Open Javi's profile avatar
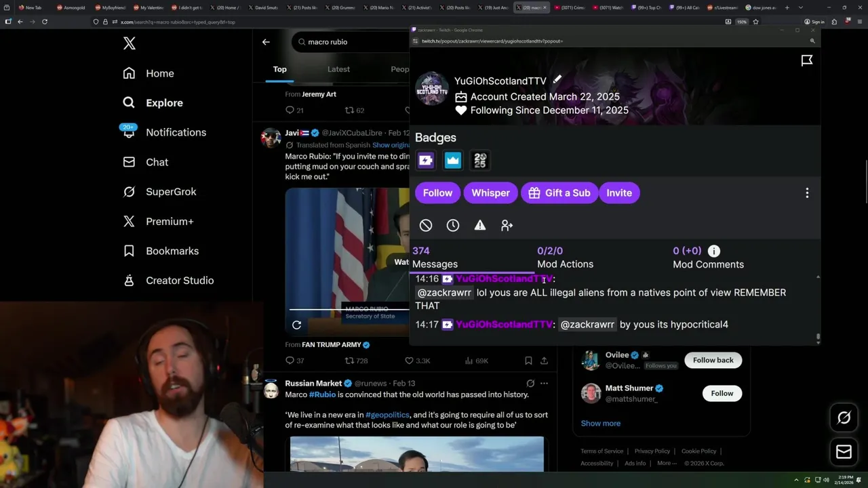Screen dimensions: 868x488 coord(271,138)
